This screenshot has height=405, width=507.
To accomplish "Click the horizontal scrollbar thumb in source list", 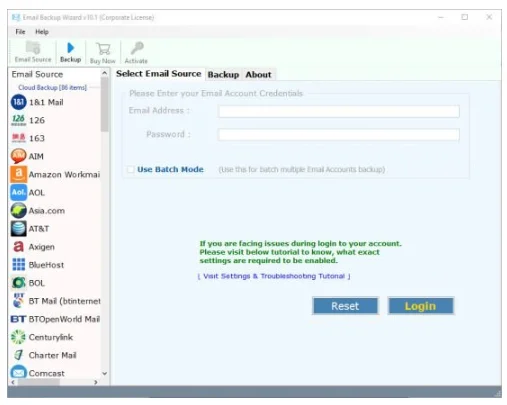I will (x=39, y=382).
